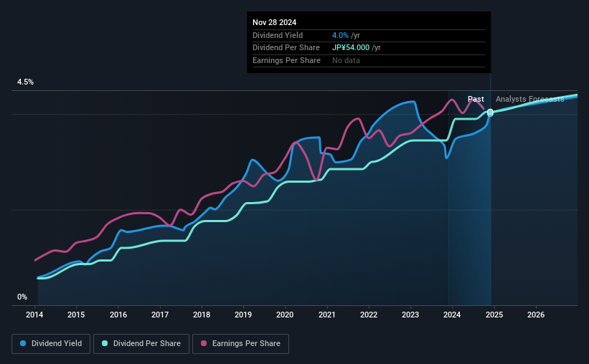The image size is (589, 364).
Task: Click the 2021 x-axis label
Action: pos(327,315)
